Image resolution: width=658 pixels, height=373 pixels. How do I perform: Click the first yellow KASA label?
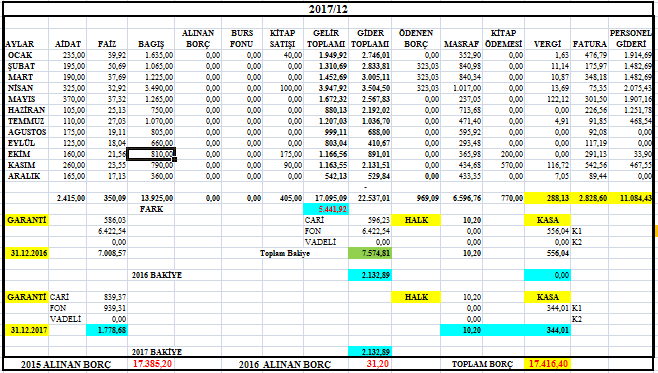click(548, 220)
